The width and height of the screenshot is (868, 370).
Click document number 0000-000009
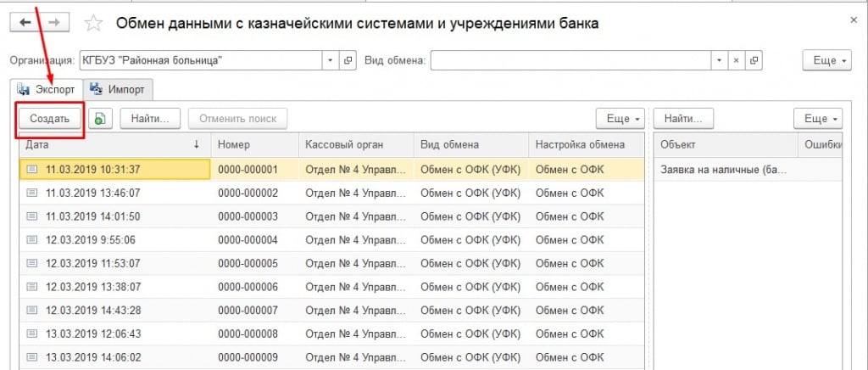click(248, 357)
